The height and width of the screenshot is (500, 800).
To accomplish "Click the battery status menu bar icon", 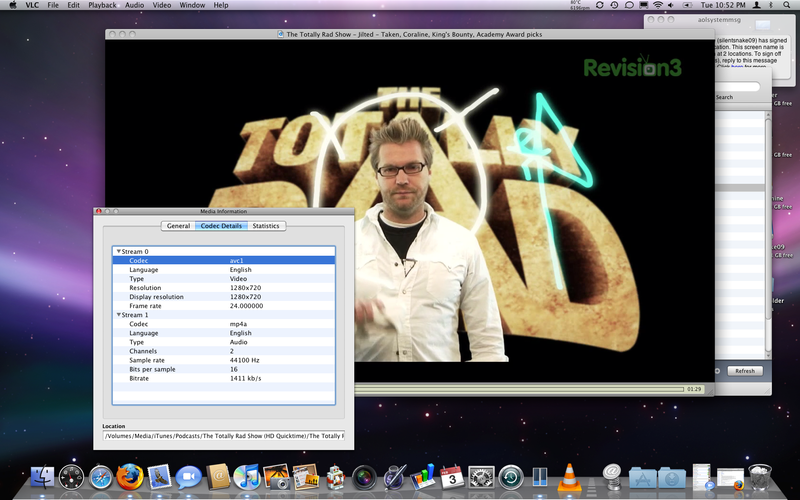I will (x=687, y=5).
